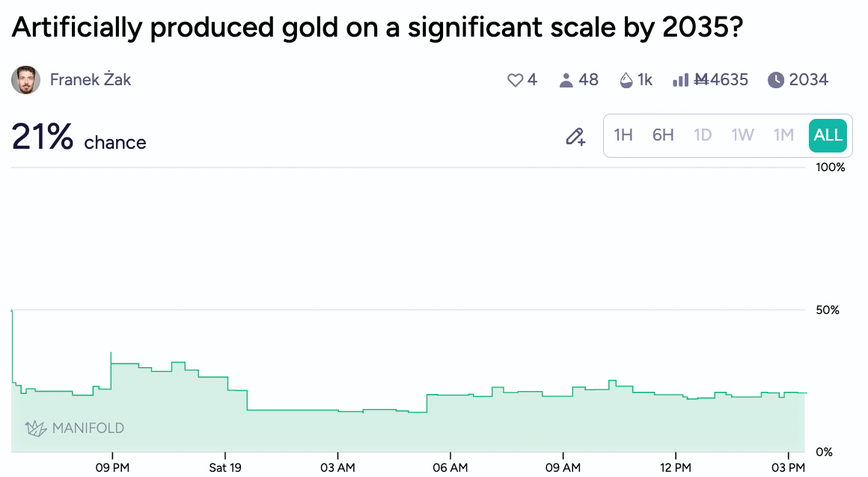Select the 1D time range

coord(703,135)
